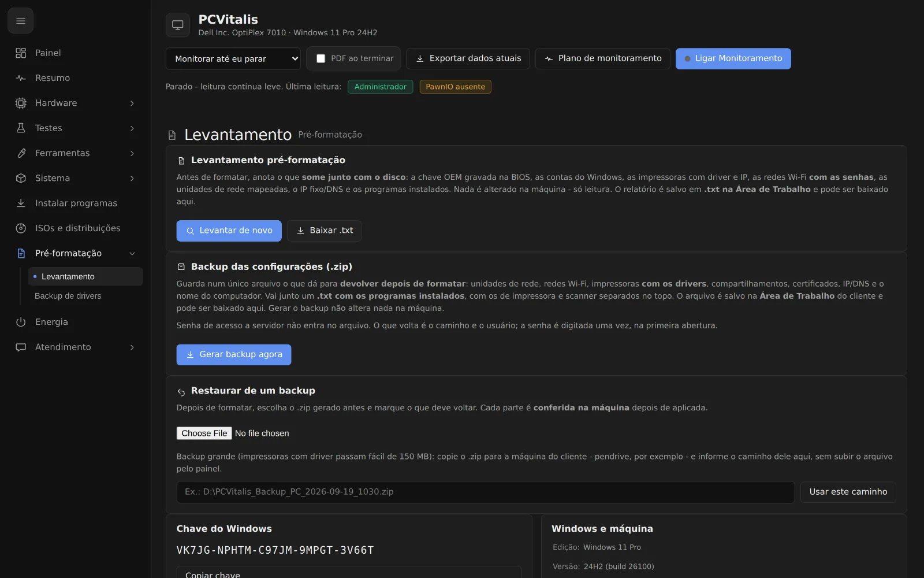Select the Levantamento submenu item

pos(85,276)
